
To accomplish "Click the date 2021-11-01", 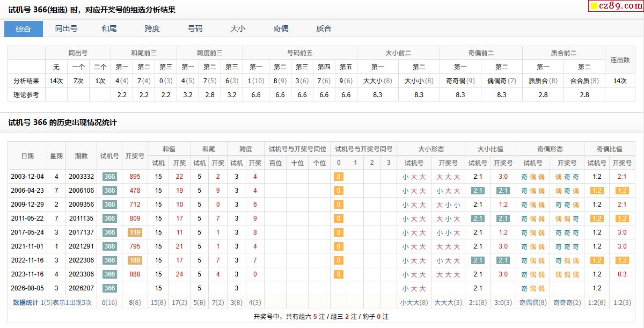I will coord(27,246).
